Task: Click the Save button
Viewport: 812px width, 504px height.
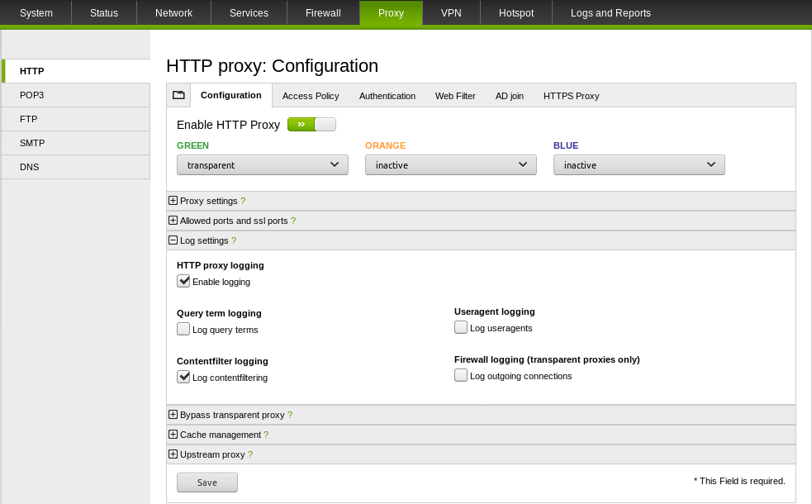Action: pos(207,483)
